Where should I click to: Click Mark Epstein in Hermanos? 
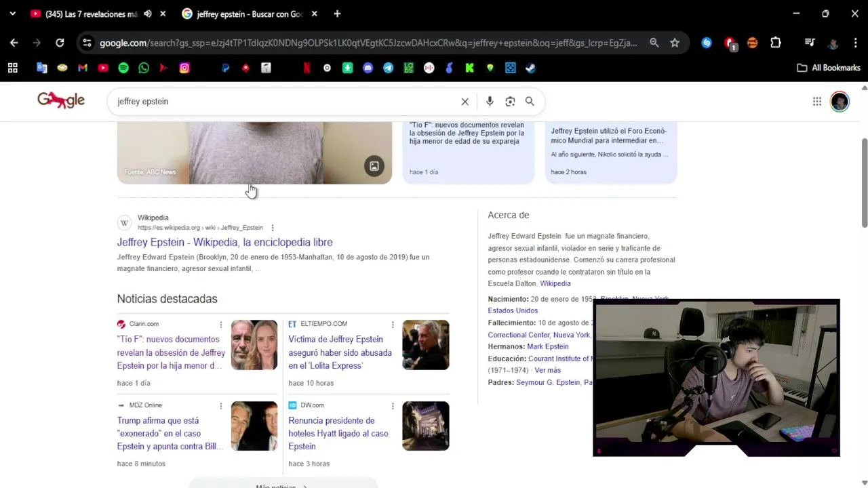click(548, 346)
